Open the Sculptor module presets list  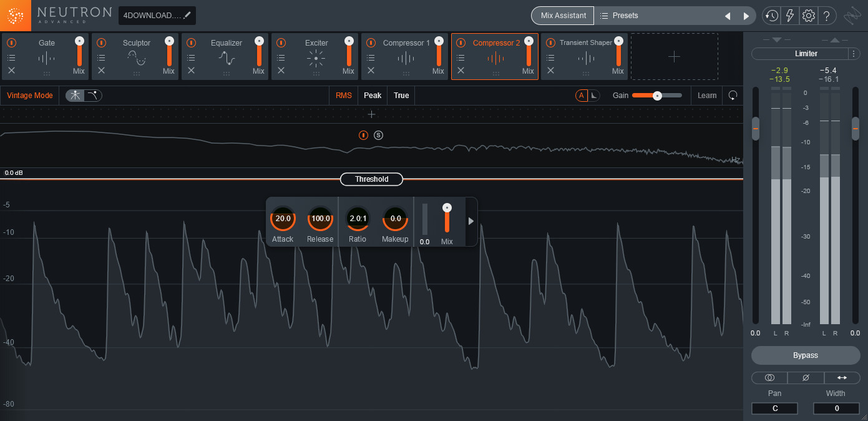(101, 57)
